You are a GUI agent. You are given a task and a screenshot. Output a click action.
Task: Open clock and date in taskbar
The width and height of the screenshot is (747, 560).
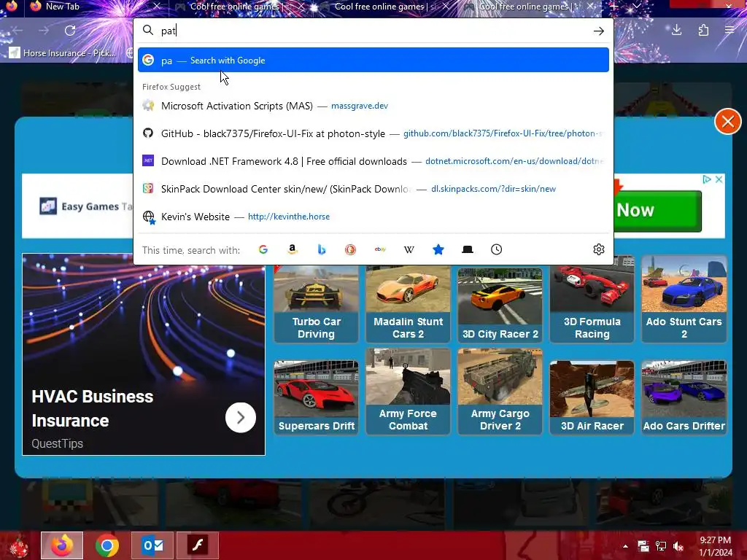coord(716,546)
